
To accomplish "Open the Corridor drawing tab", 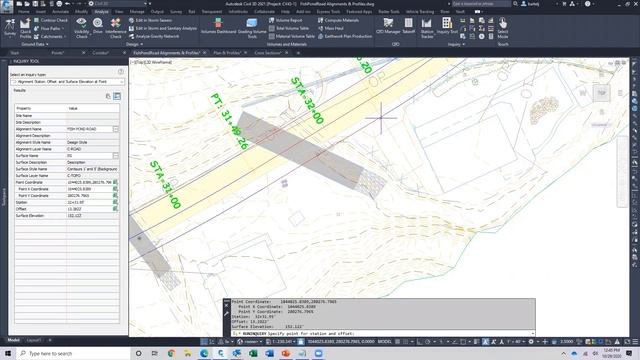I will [x=100, y=53].
